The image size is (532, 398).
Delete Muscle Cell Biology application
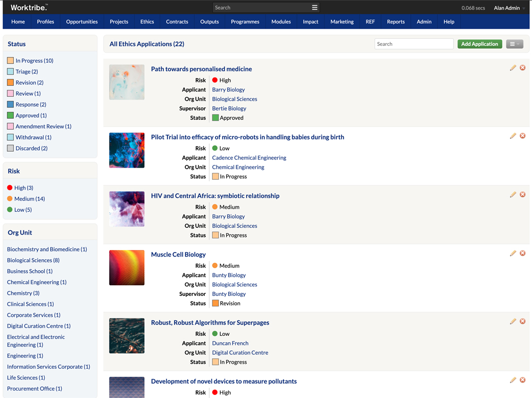pos(522,253)
